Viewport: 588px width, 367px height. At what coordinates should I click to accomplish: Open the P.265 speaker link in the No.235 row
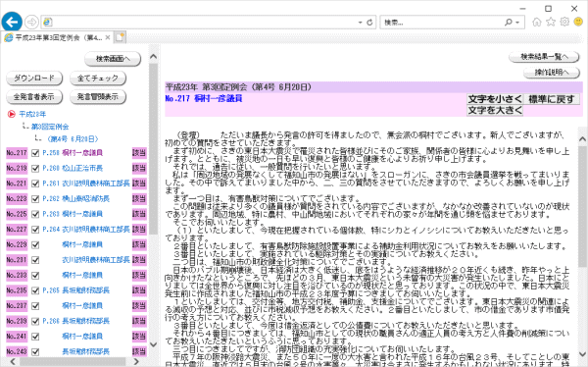[x=75, y=290]
